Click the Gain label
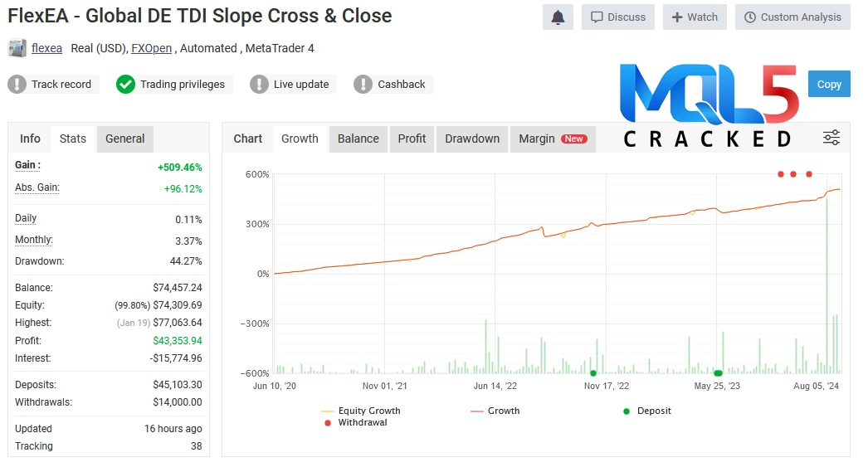This screenshot has height=472, width=868. pyautogui.click(x=27, y=165)
